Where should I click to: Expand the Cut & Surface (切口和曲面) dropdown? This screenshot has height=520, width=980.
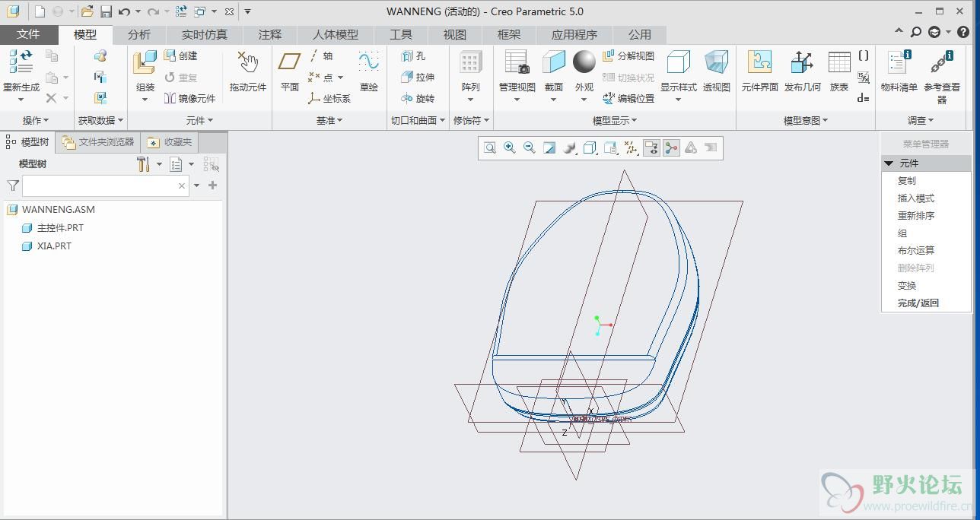coord(418,120)
